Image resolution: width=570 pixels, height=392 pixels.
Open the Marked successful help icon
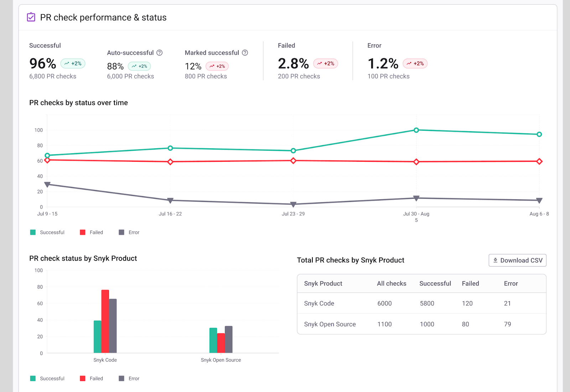pos(245,53)
